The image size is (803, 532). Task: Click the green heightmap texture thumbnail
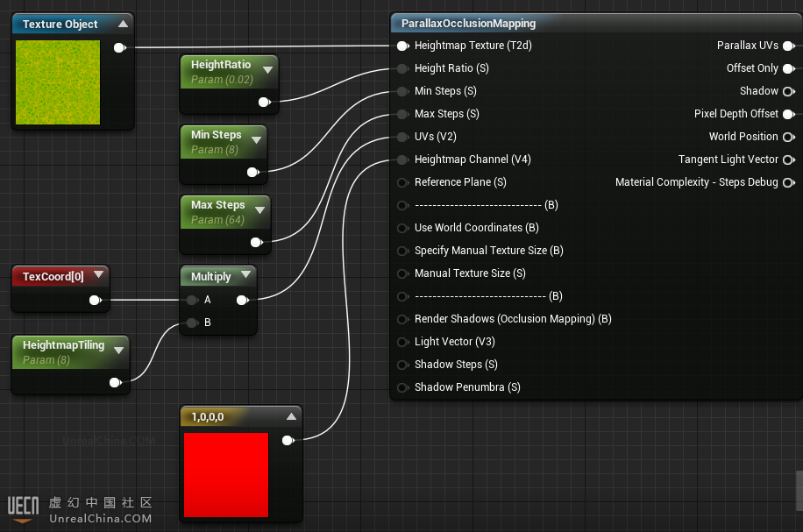pos(58,82)
